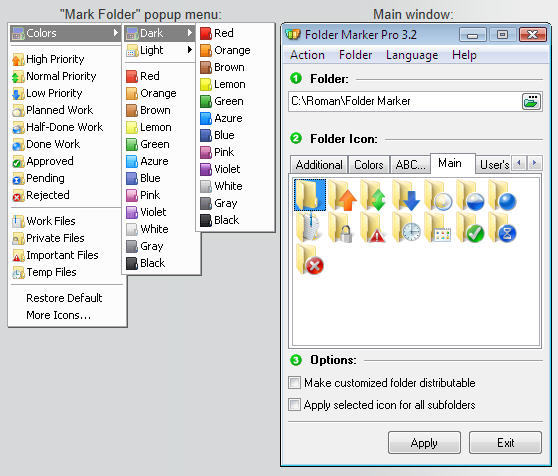Choose the folder icon with red X
Viewport: 558px width, 476px height.
coord(310,260)
